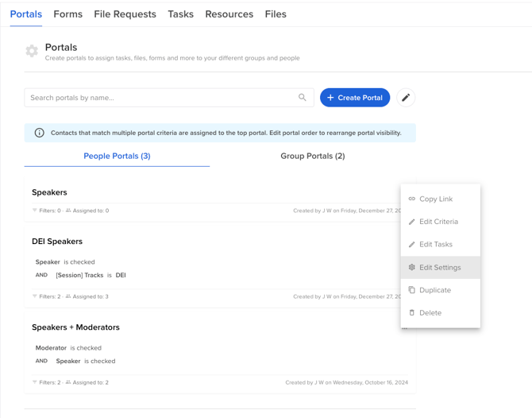This screenshot has height=418, width=532.
Task: Click the info icon in the banner
Action: point(39,133)
